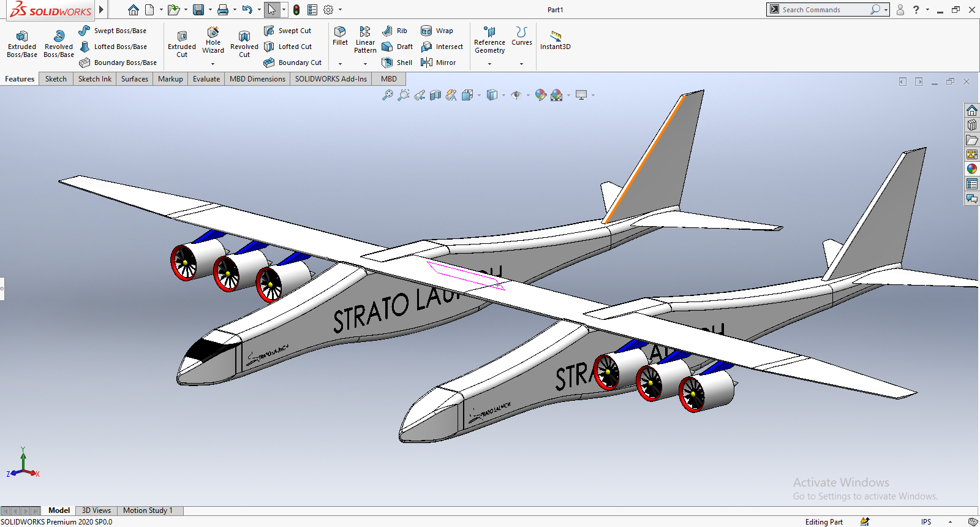Toggle the Select cursor tool

pyautogui.click(x=272, y=10)
